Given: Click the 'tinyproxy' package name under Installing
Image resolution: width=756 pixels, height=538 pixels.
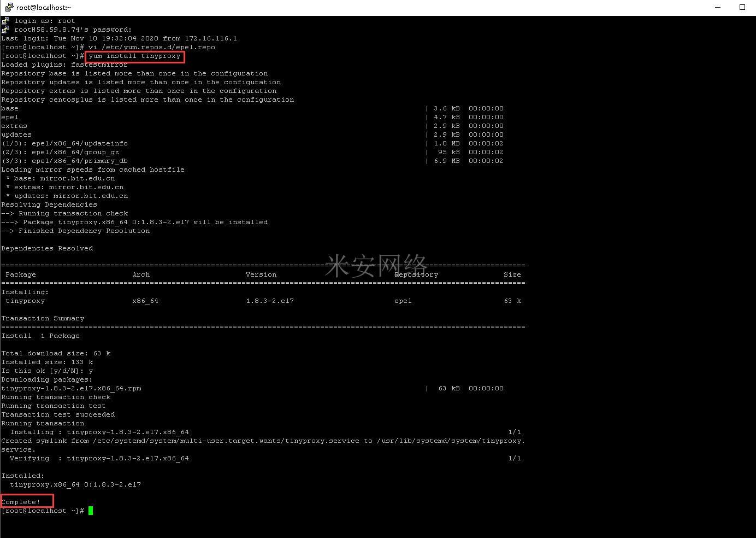Looking at the screenshot, I should tap(25, 301).
